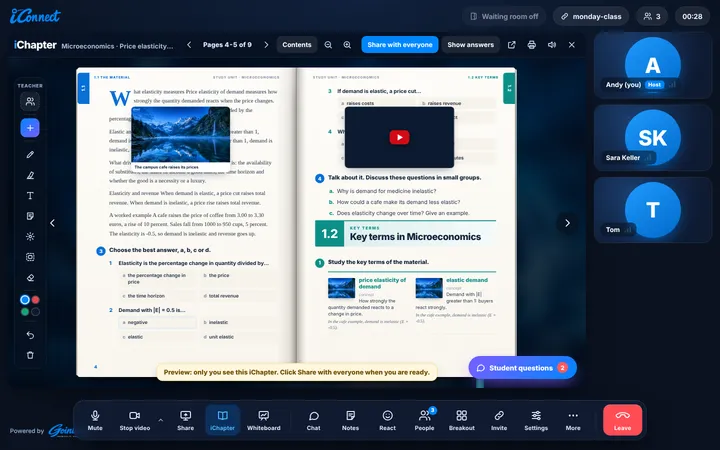Open the Share screen option
Viewport: 720px width, 450px height.
[186, 421]
